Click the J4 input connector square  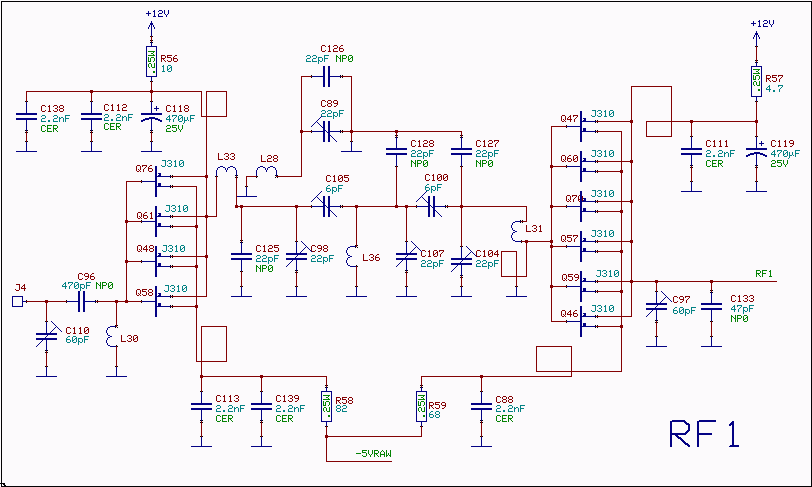(x=18, y=302)
